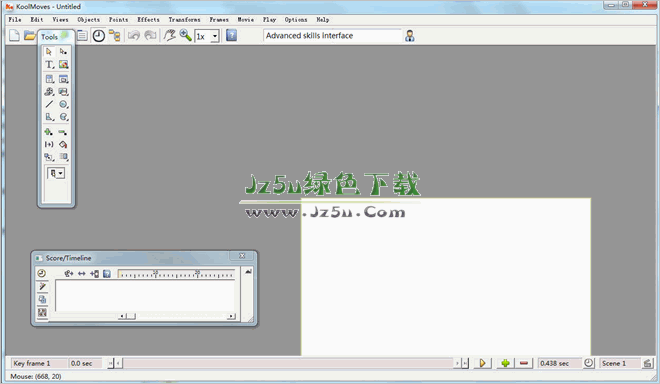Play the movie with the play button
Screen dimensions: 660x384
point(482,363)
